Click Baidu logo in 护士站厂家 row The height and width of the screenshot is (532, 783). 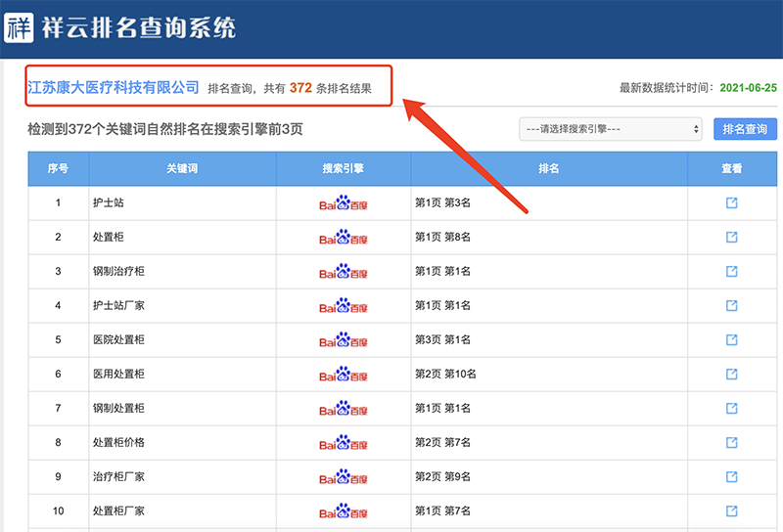[x=344, y=305]
